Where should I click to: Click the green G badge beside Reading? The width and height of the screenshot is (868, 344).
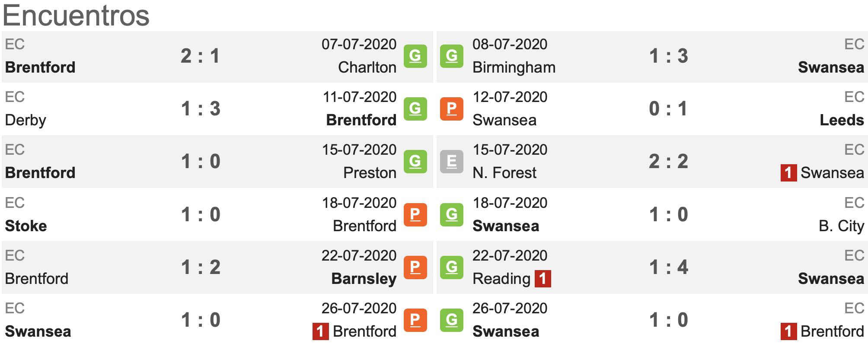coord(451,267)
